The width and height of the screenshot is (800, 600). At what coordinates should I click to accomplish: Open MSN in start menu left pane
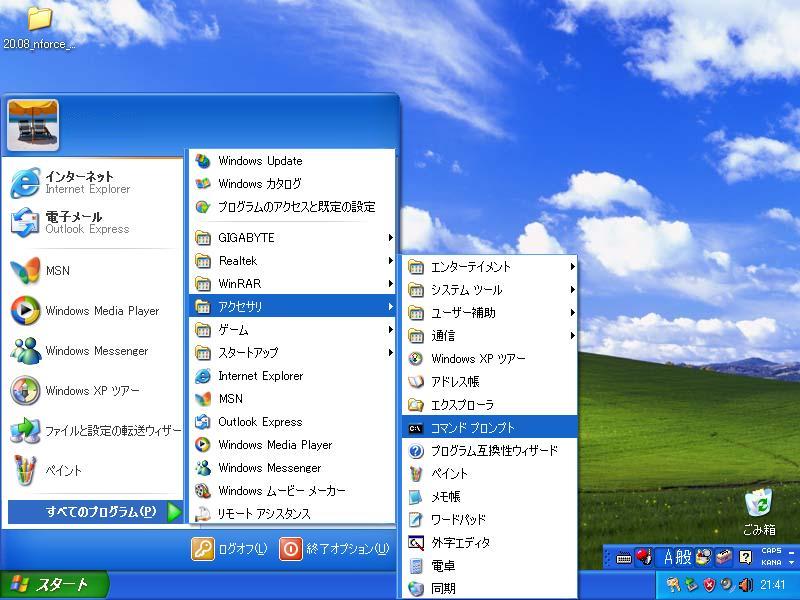pos(94,270)
